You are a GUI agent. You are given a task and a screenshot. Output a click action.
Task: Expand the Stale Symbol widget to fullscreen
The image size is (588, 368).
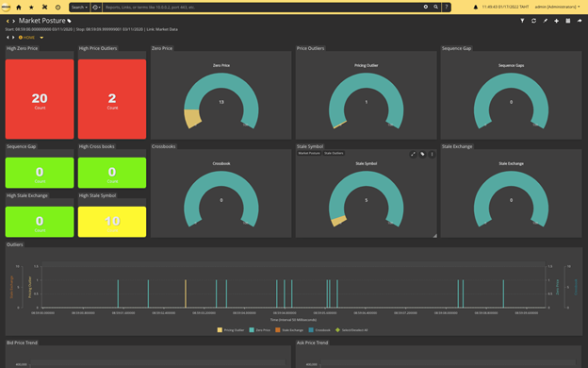(x=413, y=154)
